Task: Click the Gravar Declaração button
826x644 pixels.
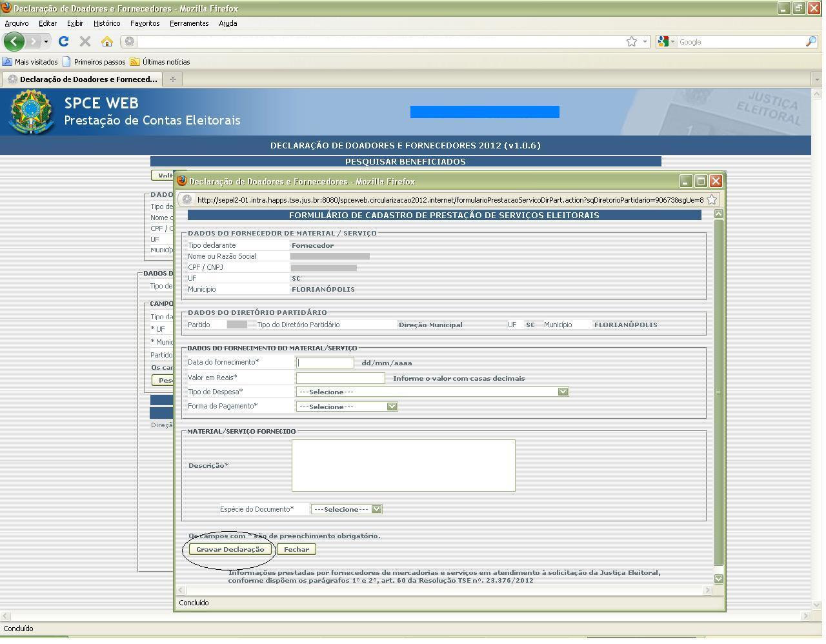Action: click(230, 549)
